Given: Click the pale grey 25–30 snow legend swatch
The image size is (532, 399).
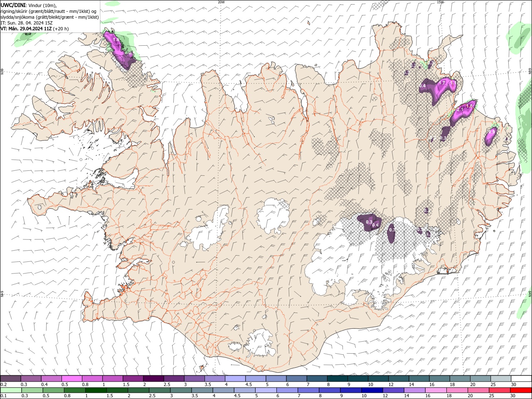Looking at the screenshot, I should point(500,378).
